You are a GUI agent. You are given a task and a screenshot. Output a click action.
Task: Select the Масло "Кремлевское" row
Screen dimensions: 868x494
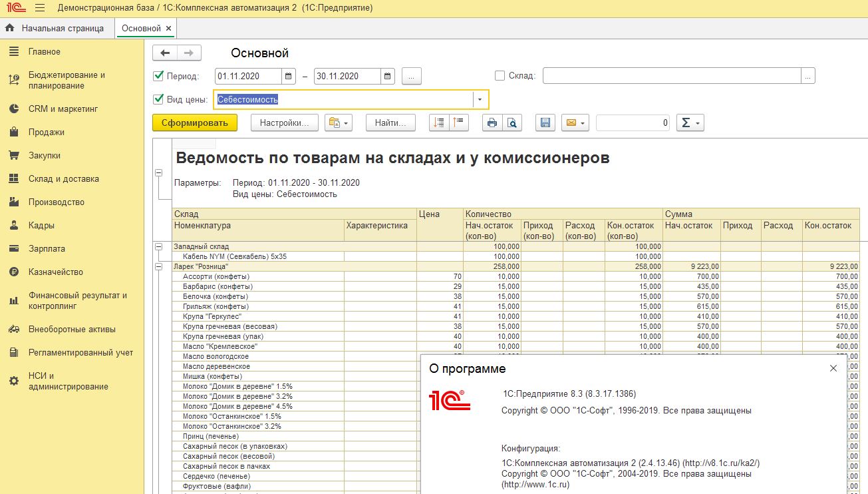[x=515, y=346]
